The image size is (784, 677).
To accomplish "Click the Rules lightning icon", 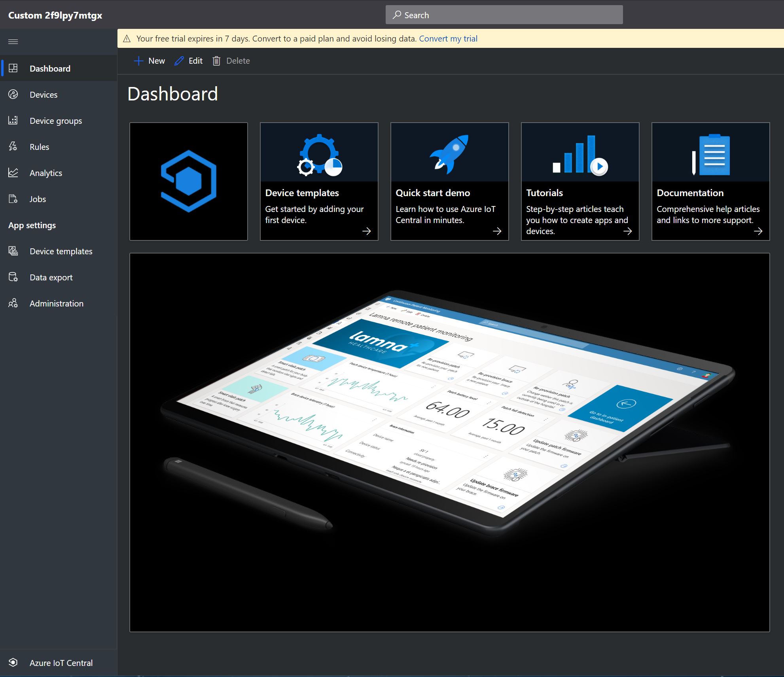I will (13, 147).
